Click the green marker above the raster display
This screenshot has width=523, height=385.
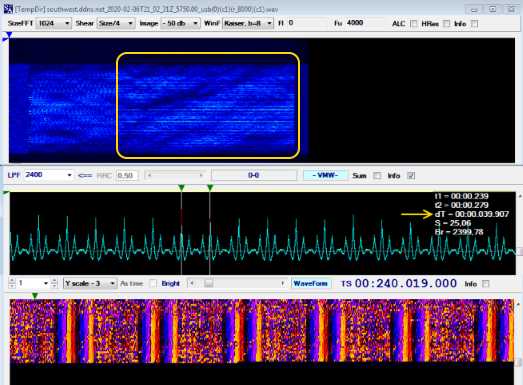click(x=35, y=296)
